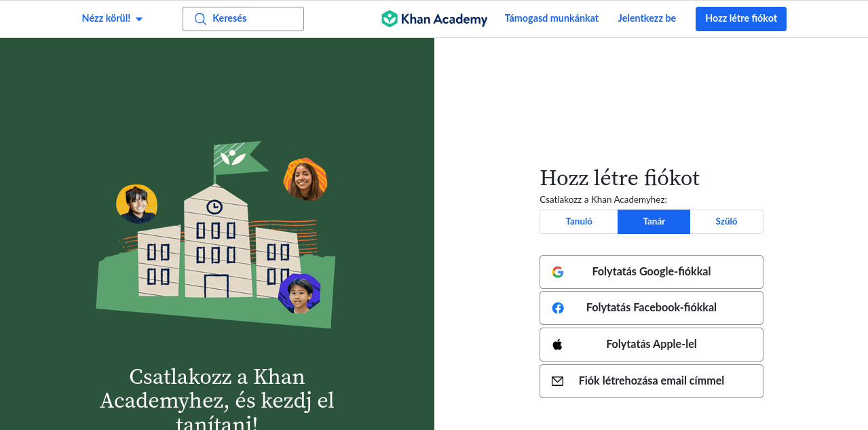Continue with Folytatás Apple-lel button
Screen dimensions: 868x430
click(x=652, y=345)
